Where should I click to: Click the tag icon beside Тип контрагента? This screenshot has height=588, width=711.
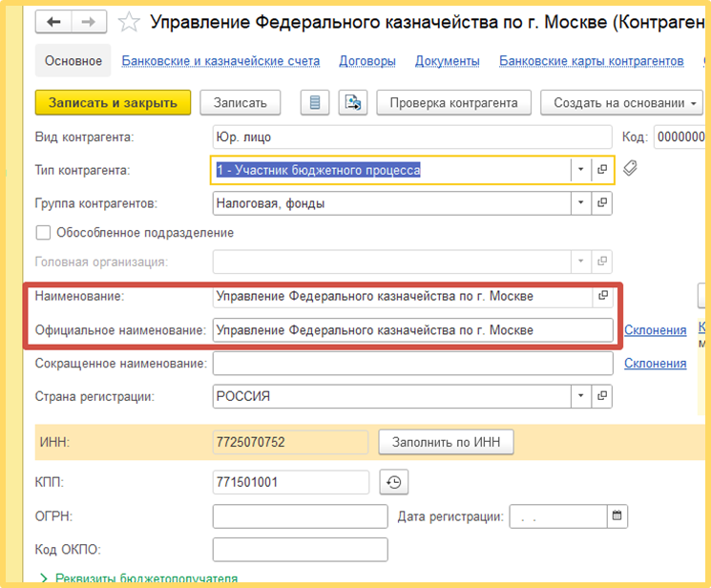(x=630, y=168)
